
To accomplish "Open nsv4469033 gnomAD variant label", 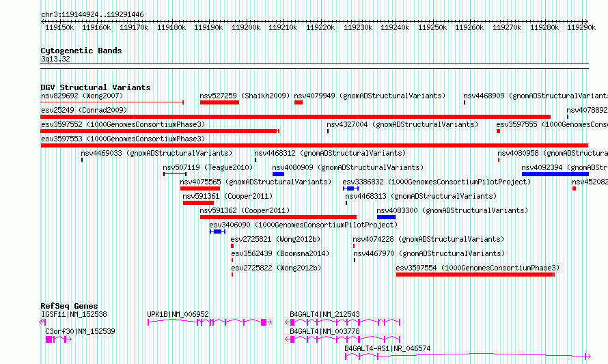I will (x=156, y=153).
